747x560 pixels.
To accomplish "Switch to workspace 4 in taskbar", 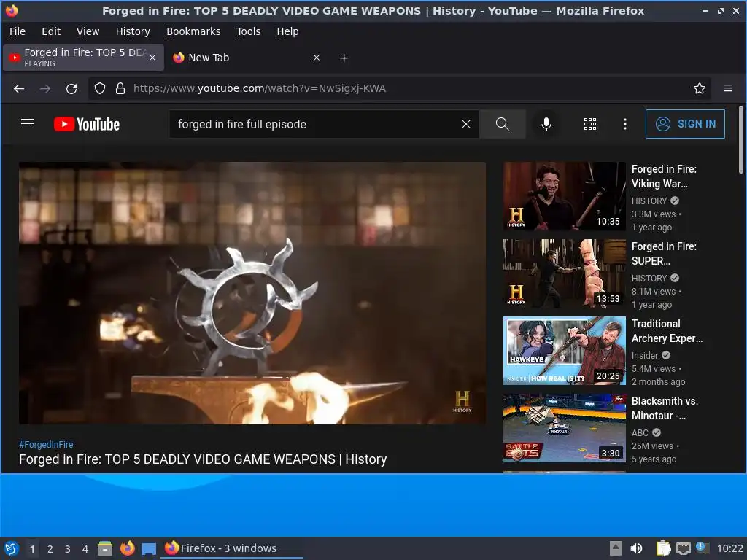I will tap(85, 549).
